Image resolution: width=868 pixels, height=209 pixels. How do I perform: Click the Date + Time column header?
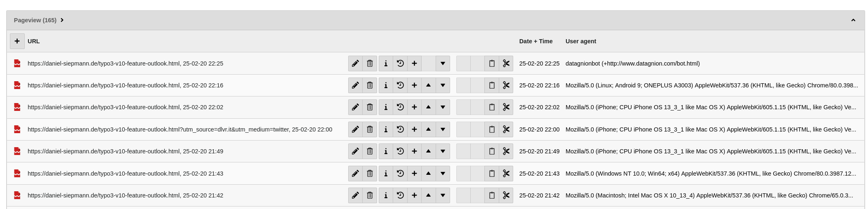point(535,41)
